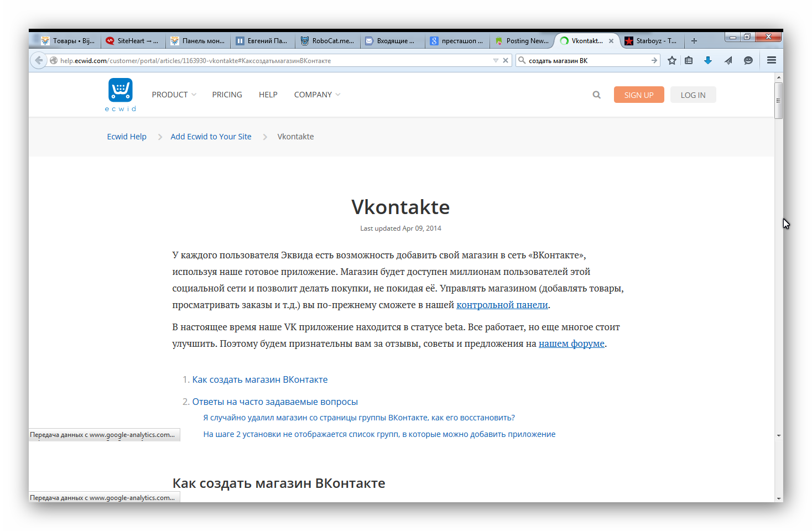Bookmark this page with the star icon
Screen dimensions: 812x531
point(672,60)
